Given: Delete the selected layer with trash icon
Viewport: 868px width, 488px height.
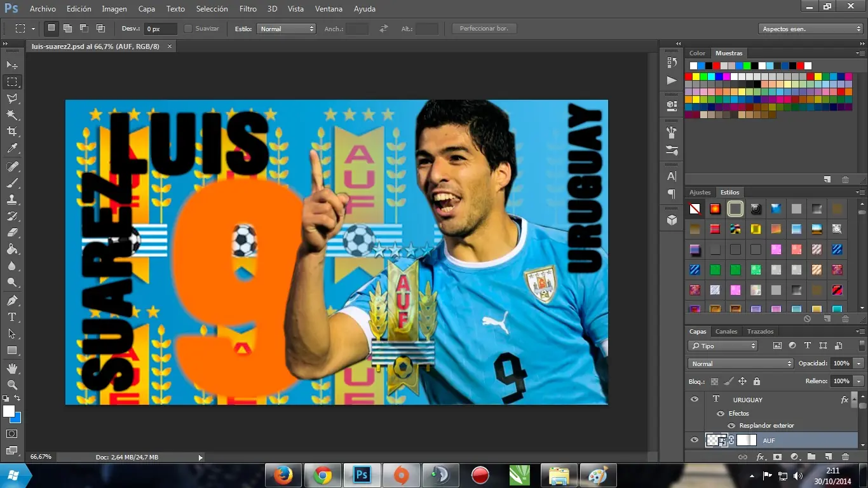Looking at the screenshot, I should [x=845, y=457].
